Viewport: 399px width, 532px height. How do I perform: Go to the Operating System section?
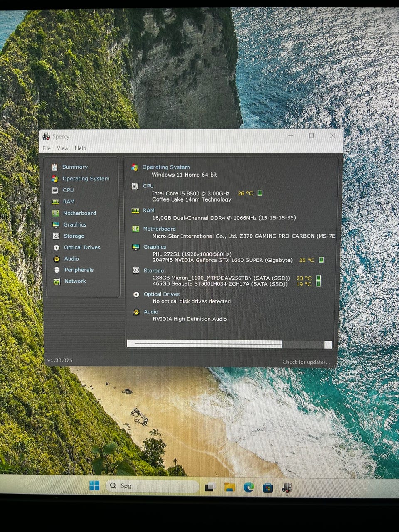point(86,179)
